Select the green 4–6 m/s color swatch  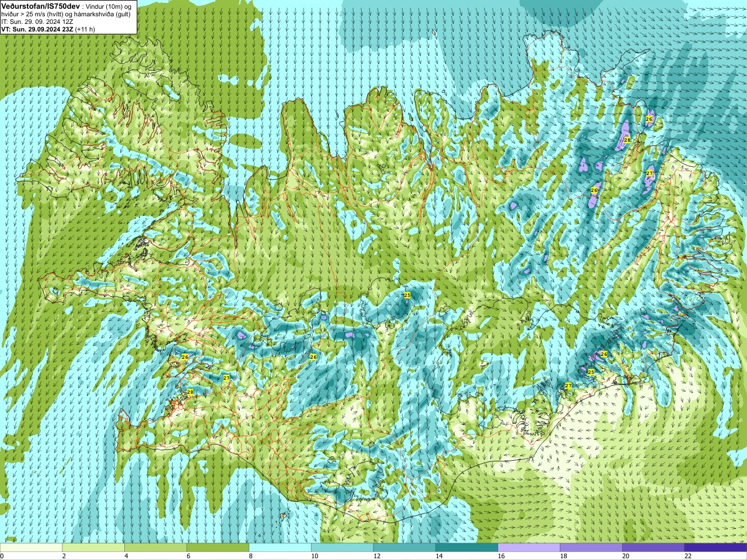155,548
